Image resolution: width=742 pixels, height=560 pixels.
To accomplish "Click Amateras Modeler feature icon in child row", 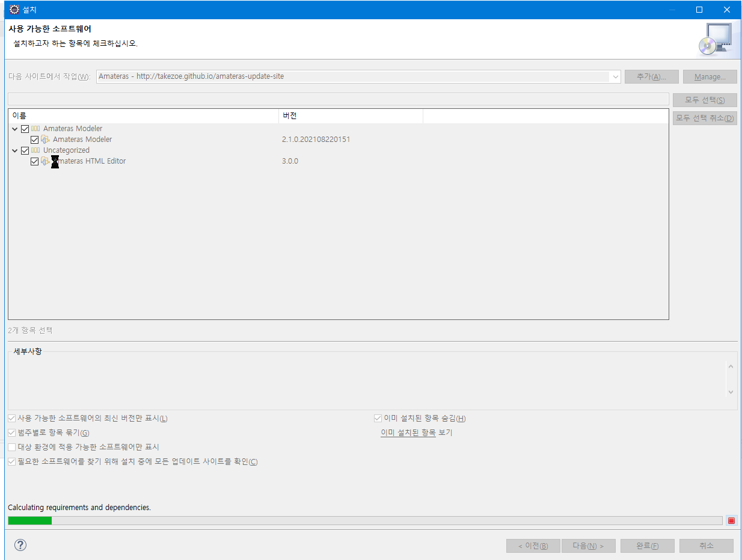I will tap(45, 140).
